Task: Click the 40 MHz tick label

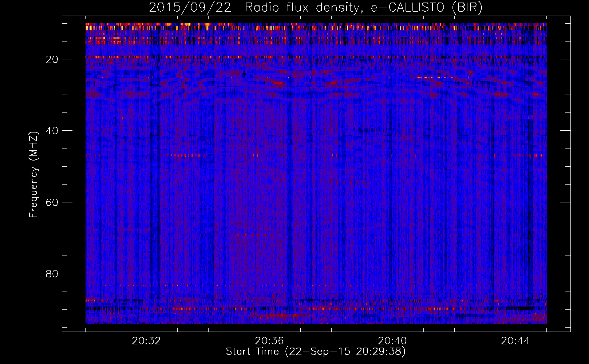Action: (52, 131)
